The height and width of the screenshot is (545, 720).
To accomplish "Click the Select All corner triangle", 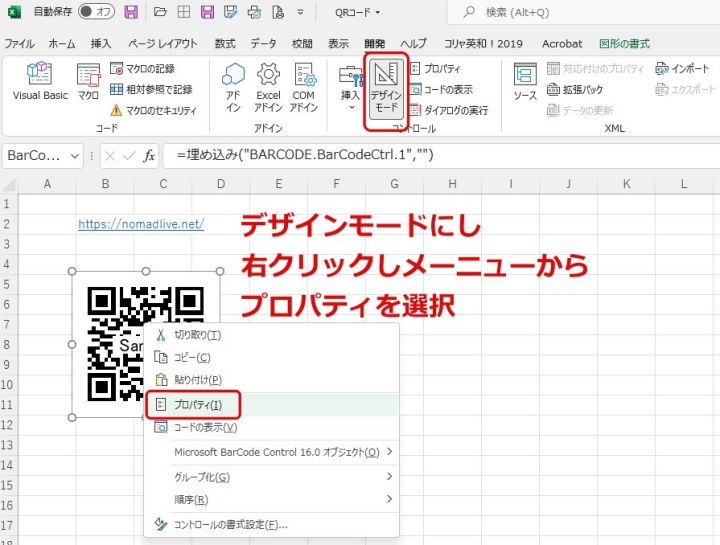I will (9, 185).
